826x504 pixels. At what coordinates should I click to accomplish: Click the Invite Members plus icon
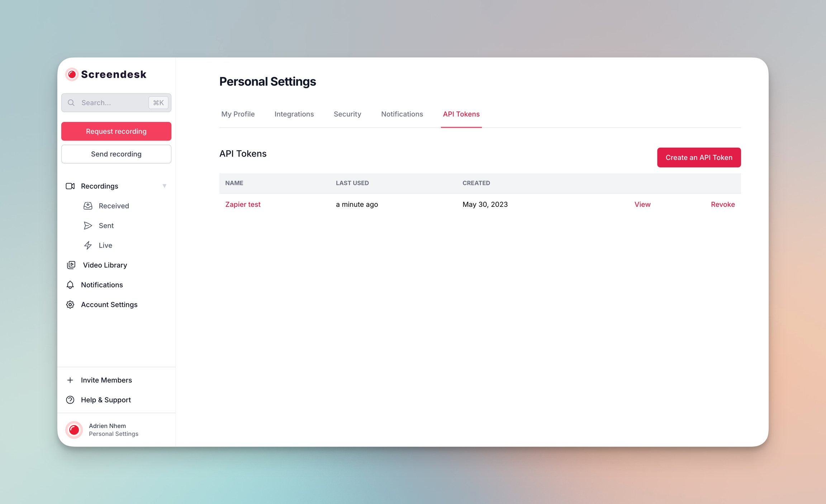(70, 380)
